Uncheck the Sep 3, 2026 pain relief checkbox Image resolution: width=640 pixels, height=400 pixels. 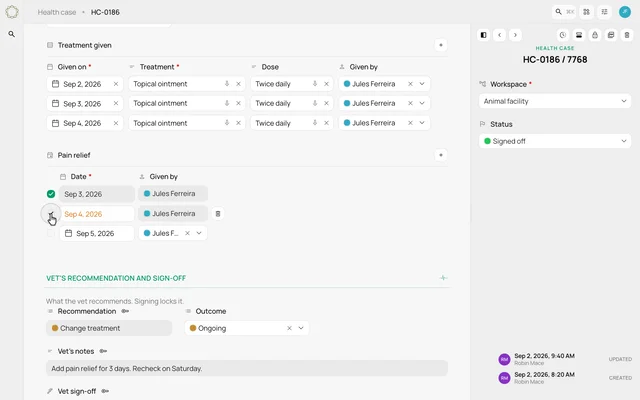[51, 194]
